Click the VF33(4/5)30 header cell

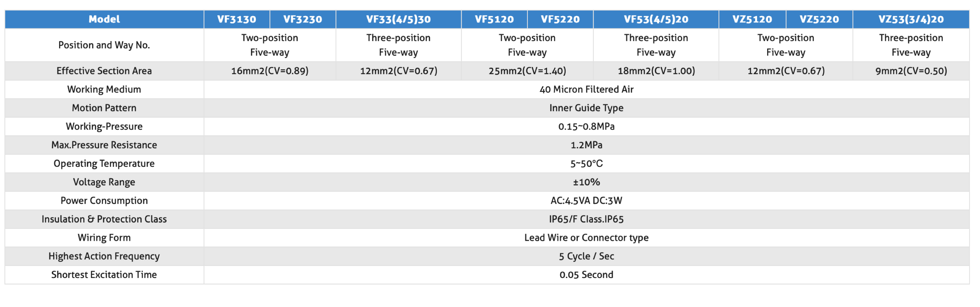point(398,19)
